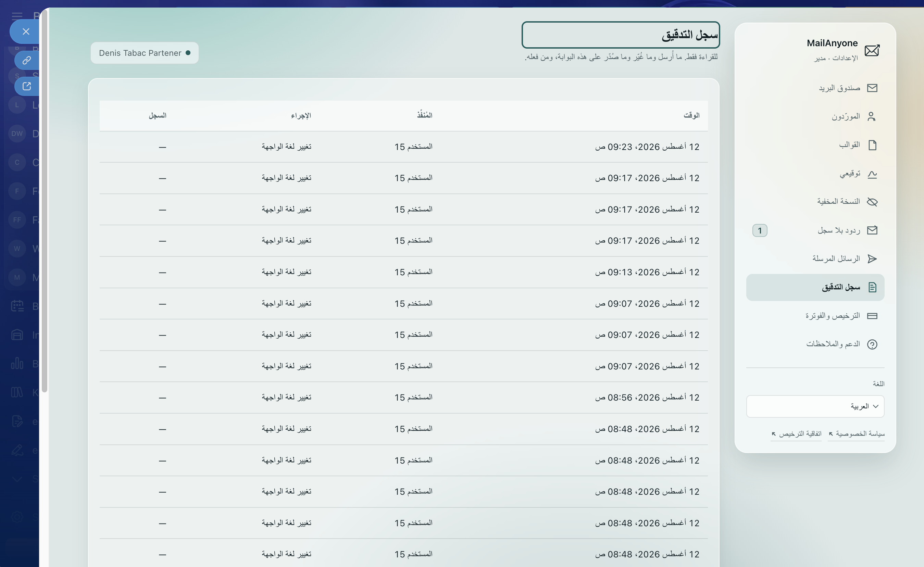924x567 pixels.
Task: Click the language dropdown chevron arrow
Action: 876,406
